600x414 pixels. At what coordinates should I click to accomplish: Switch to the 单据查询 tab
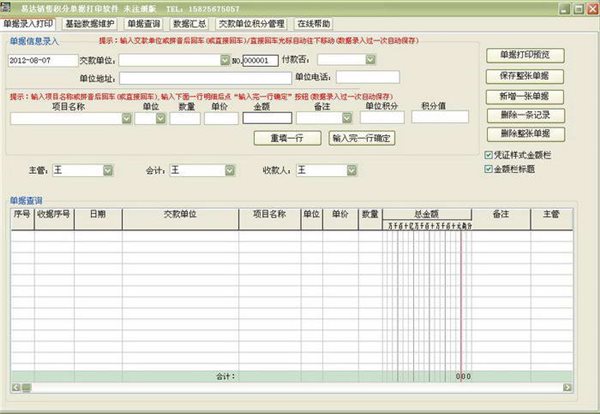[x=143, y=22]
